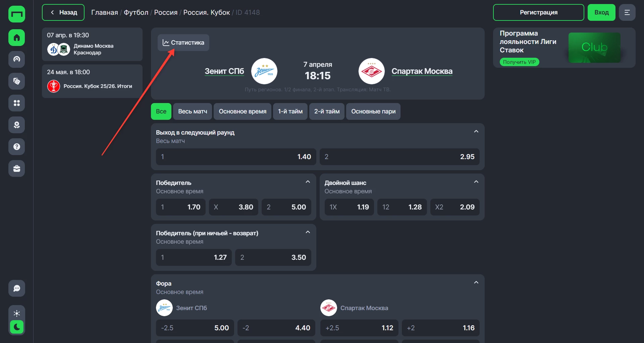Screen dimensions: 644x343
Task: Click the four-dots categories sidebar icon
Action: tap(16, 103)
